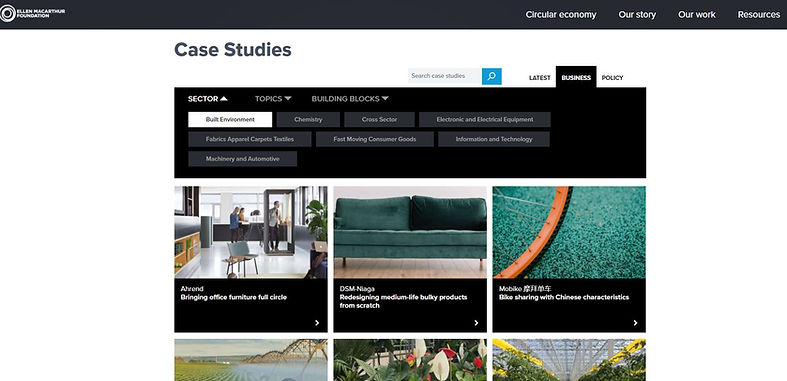Open the Circular economy menu
The height and width of the screenshot is (381, 787).
pos(561,15)
